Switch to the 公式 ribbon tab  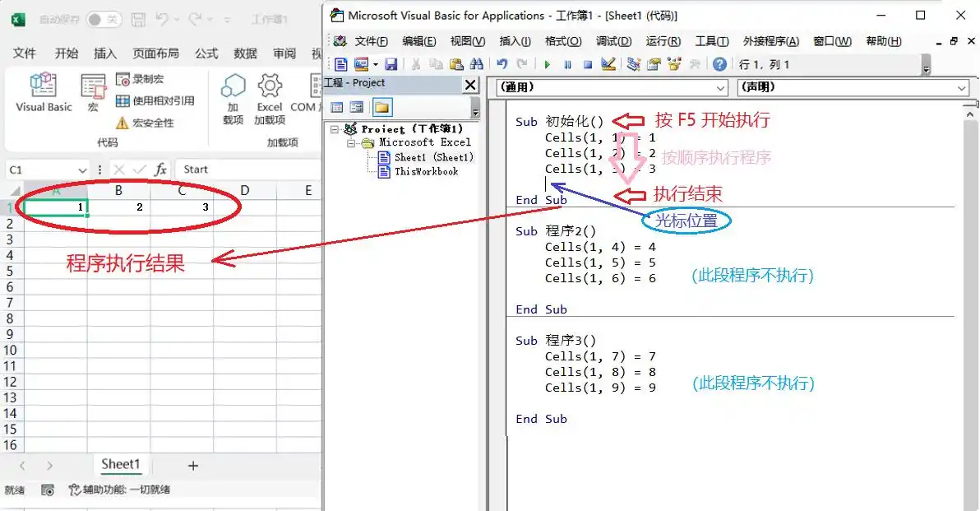(x=206, y=53)
